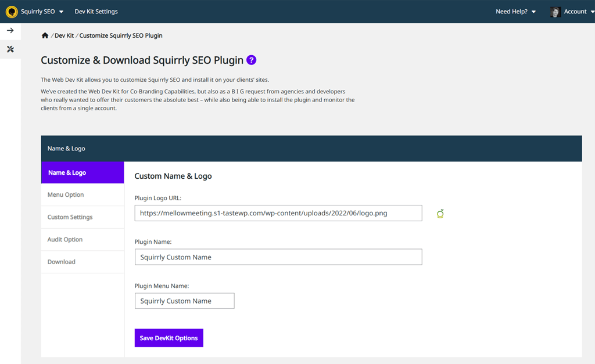595x364 pixels.
Task: Focus the Plugin Name field
Action: point(278,257)
